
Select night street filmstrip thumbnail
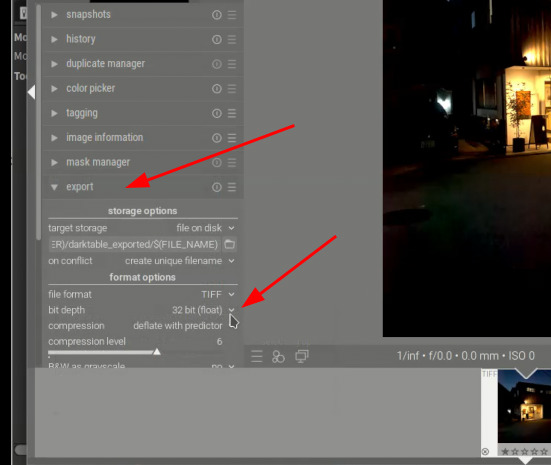pos(524,407)
